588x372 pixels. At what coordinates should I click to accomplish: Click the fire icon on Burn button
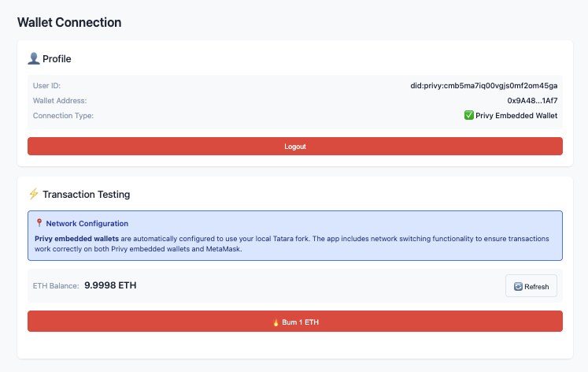pos(276,322)
